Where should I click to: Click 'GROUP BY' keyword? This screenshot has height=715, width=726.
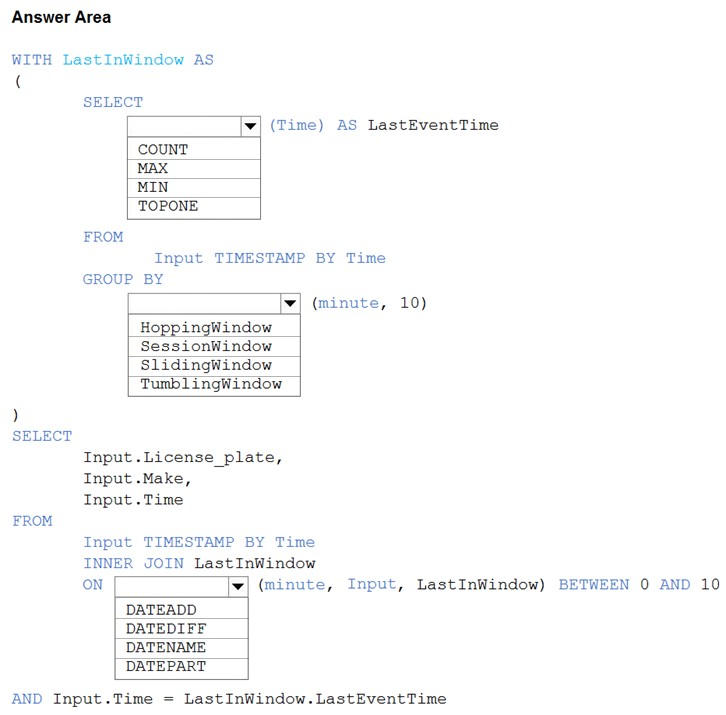click(x=123, y=279)
